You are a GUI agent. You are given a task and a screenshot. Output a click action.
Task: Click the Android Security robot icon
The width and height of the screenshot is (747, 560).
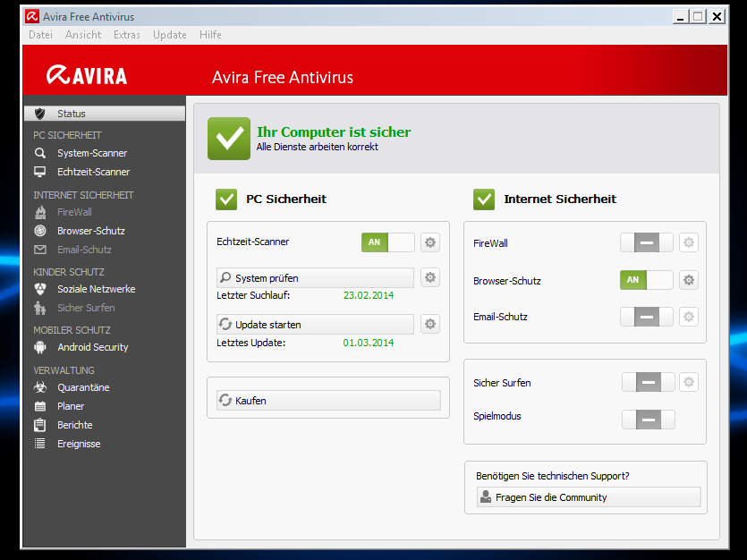pyautogui.click(x=40, y=347)
